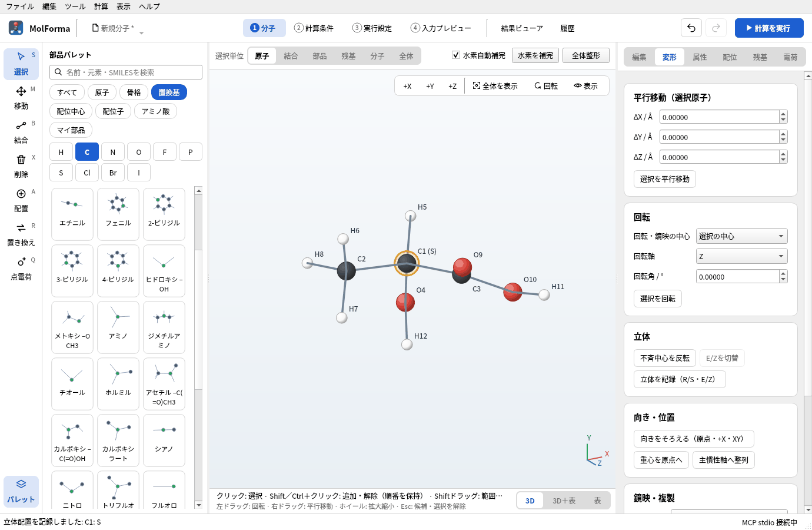The image size is (812, 530).
Task: Select the シアノ group tile
Action: click(164, 440)
